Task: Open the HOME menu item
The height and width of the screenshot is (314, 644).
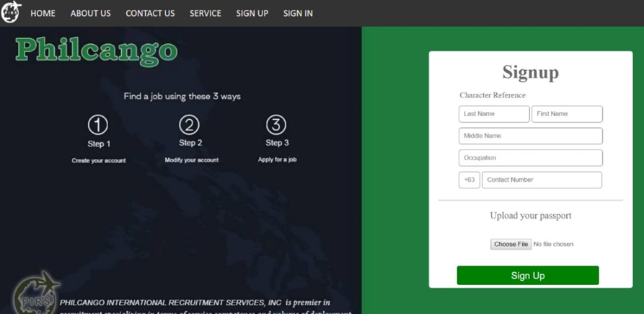Action: click(43, 13)
